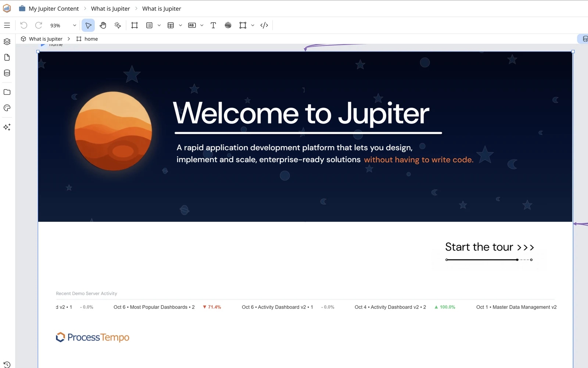
Task: Choose the interactive click cursor tool
Action: [118, 25]
